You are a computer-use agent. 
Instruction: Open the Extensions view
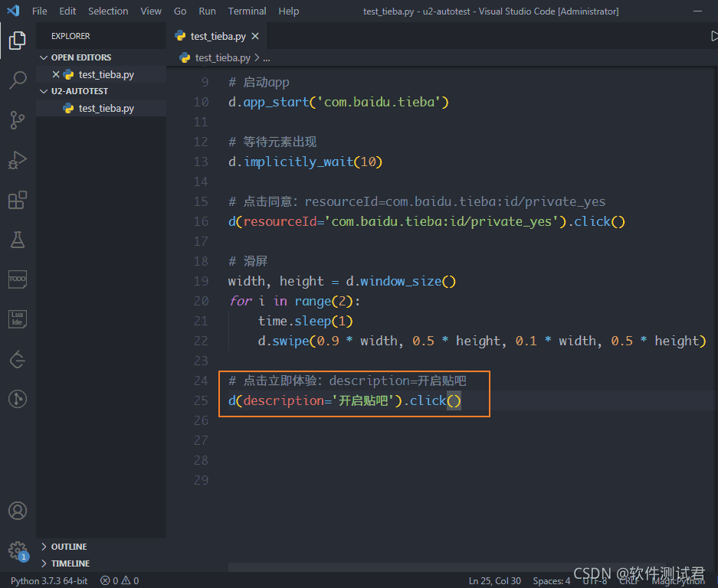(x=17, y=200)
